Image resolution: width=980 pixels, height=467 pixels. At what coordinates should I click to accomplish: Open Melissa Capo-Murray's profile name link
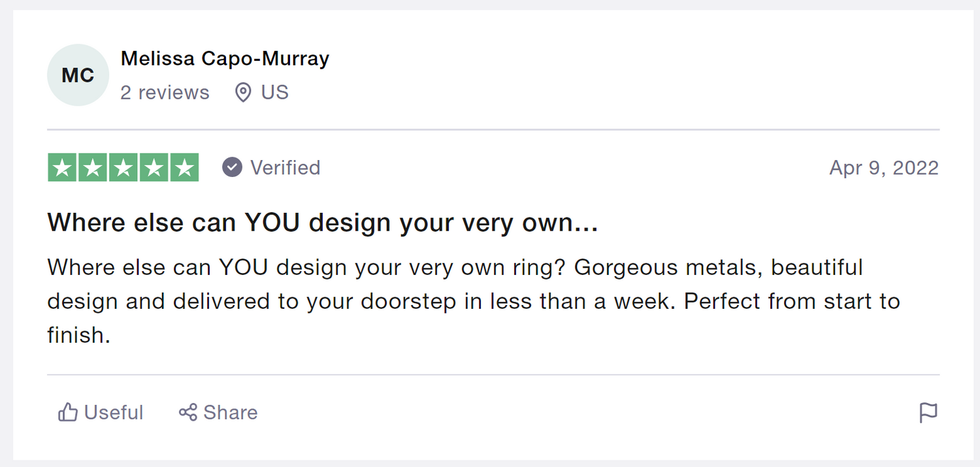click(x=225, y=59)
